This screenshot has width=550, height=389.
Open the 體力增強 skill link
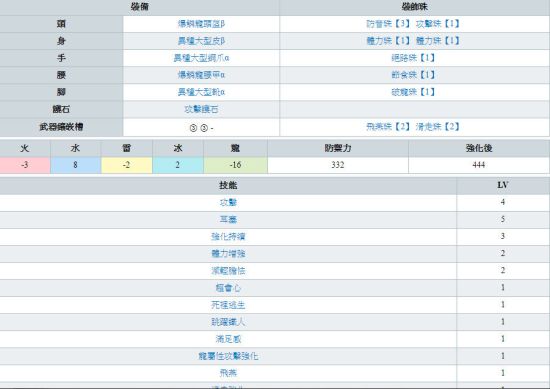[228, 254]
